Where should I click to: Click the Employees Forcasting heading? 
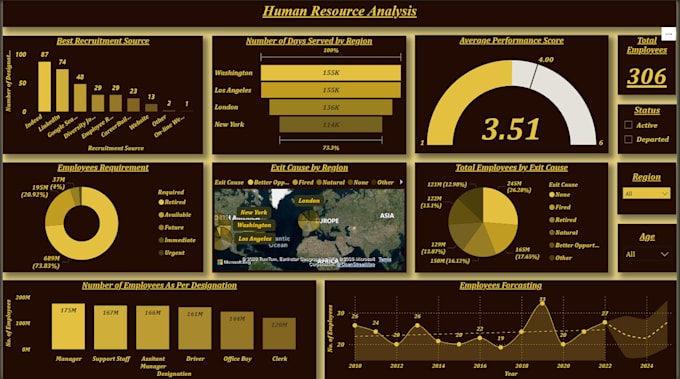500,285
